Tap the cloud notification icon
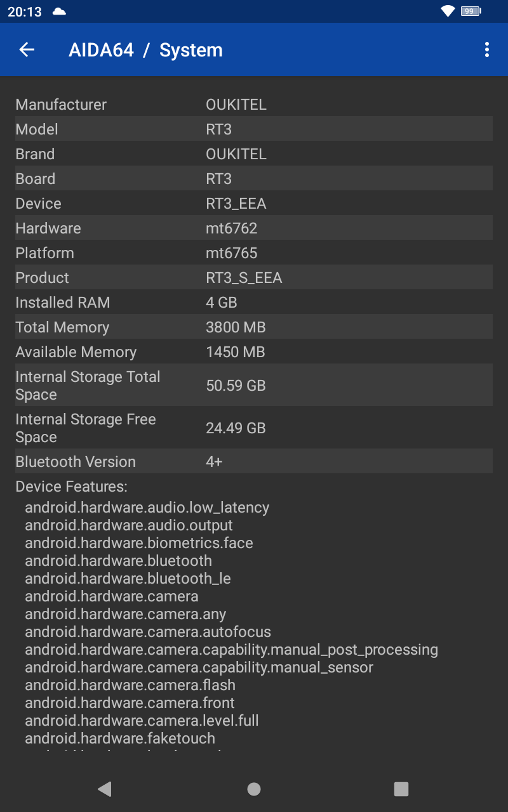The height and width of the screenshot is (812, 508). click(59, 11)
